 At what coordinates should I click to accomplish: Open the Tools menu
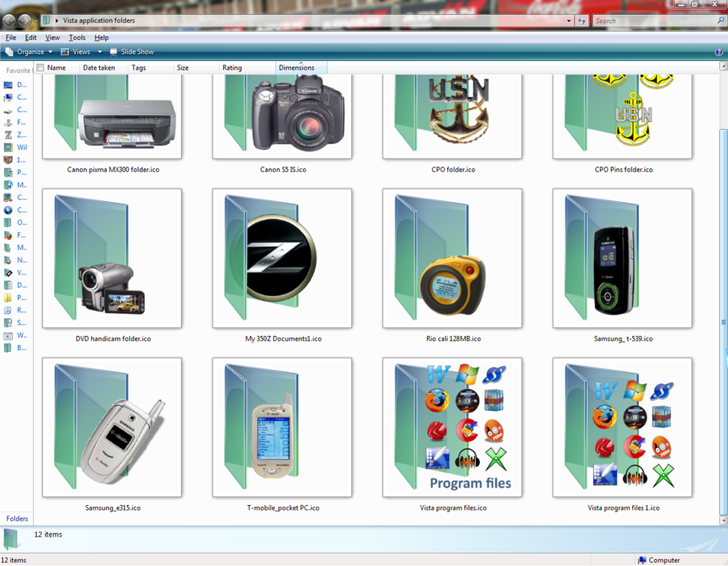[x=77, y=37]
